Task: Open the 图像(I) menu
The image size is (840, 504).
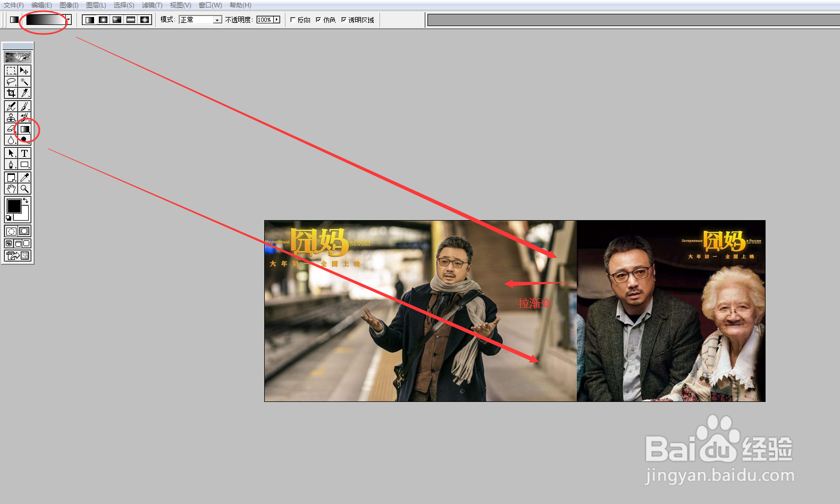Action: point(69,5)
